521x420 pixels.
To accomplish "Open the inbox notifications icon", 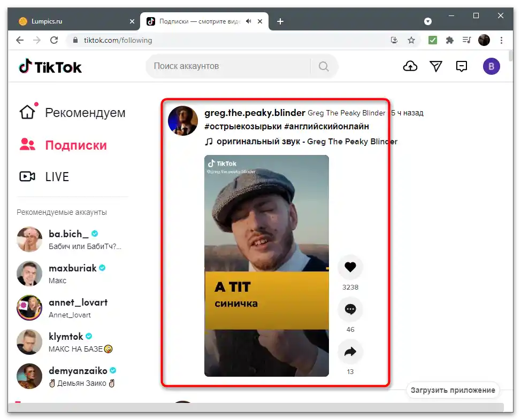I will (x=462, y=66).
